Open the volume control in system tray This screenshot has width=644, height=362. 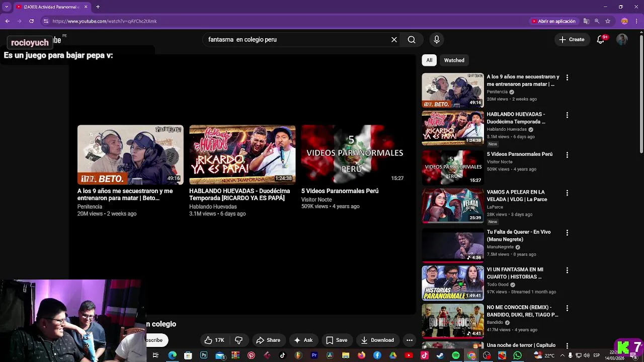[x=586, y=355]
